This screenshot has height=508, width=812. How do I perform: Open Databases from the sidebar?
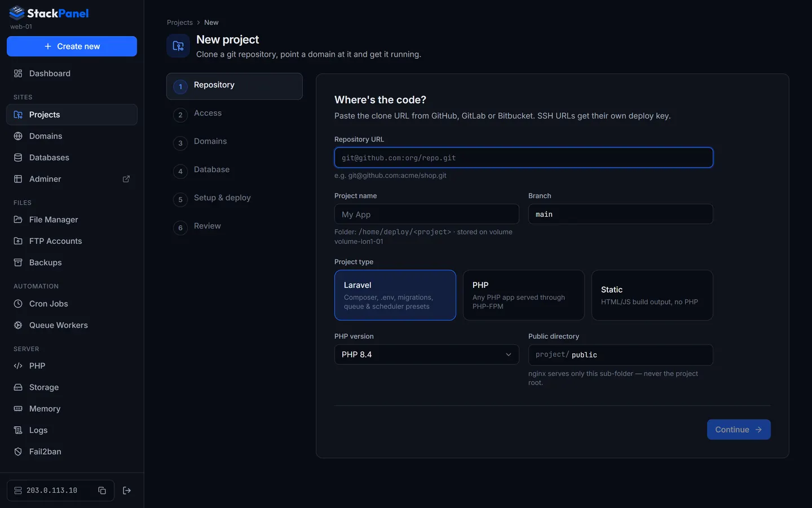[x=72, y=157]
